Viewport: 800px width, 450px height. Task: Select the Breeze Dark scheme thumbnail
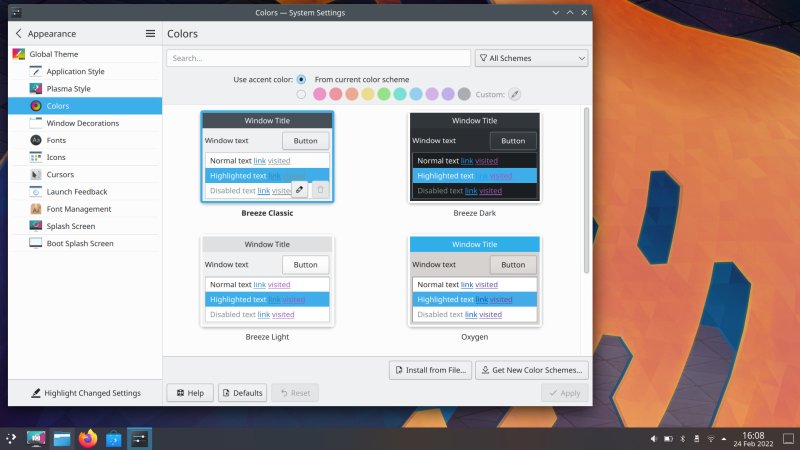coord(475,157)
